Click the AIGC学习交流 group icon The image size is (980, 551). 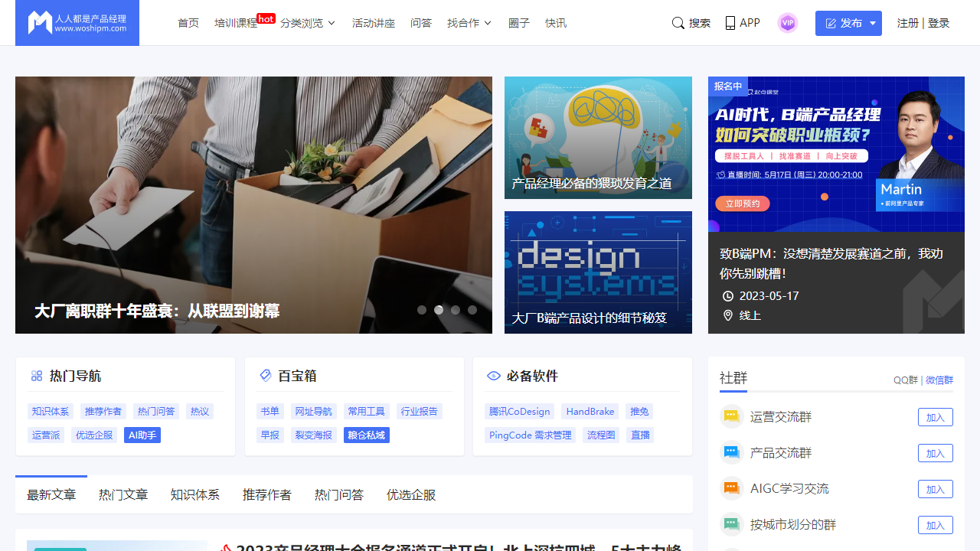click(x=732, y=488)
